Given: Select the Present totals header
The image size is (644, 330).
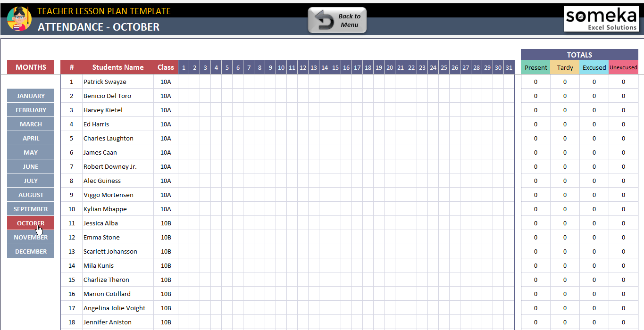Looking at the screenshot, I should 535,67.
